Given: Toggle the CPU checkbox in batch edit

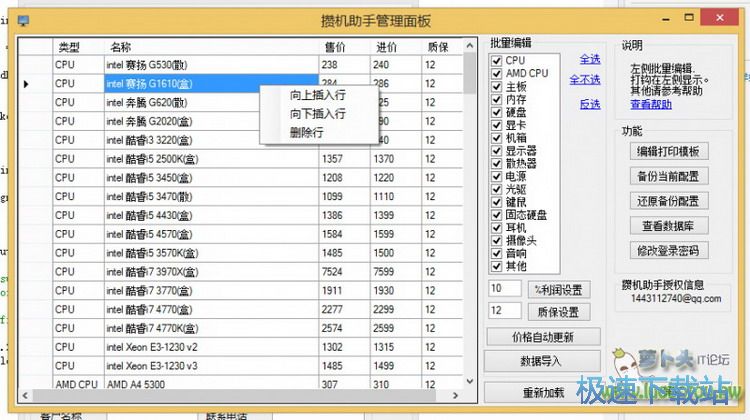Looking at the screenshot, I should tap(496, 61).
